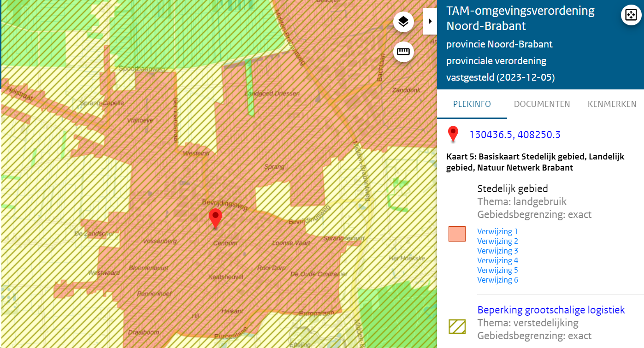Click the Kaart 5 Basiskaart heading
Image resolution: width=644 pixels, height=348 pixels.
click(535, 162)
